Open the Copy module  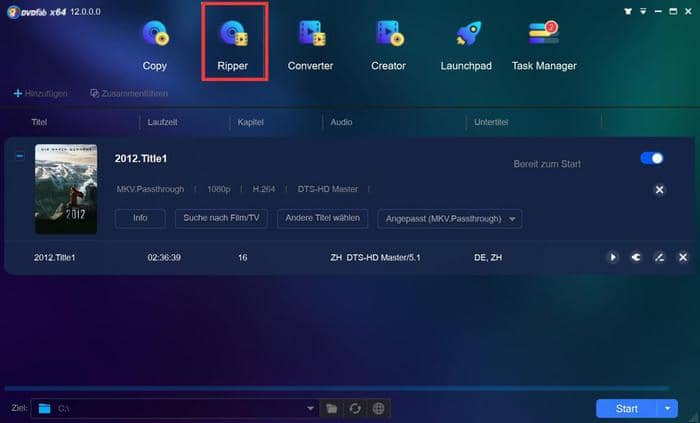(x=154, y=45)
